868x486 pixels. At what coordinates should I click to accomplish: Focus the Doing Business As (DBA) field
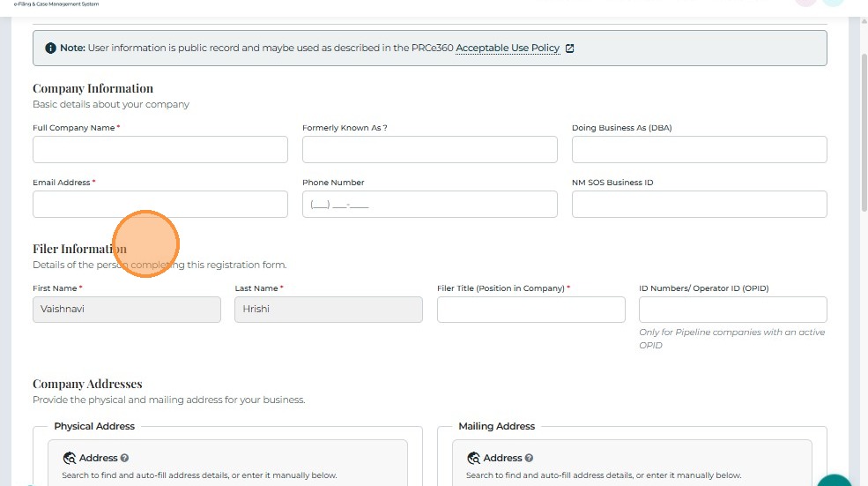click(x=699, y=150)
